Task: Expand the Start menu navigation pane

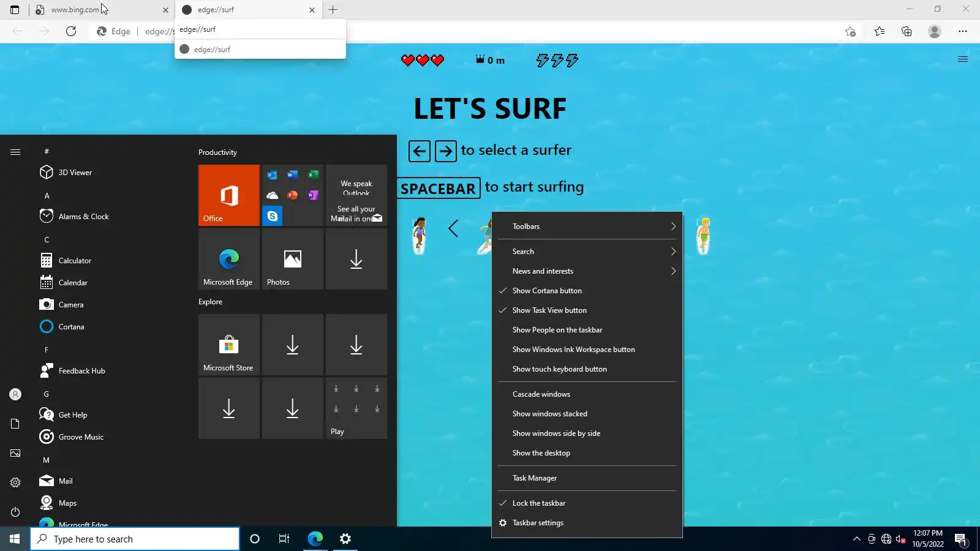Action: [x=15, y=152]
